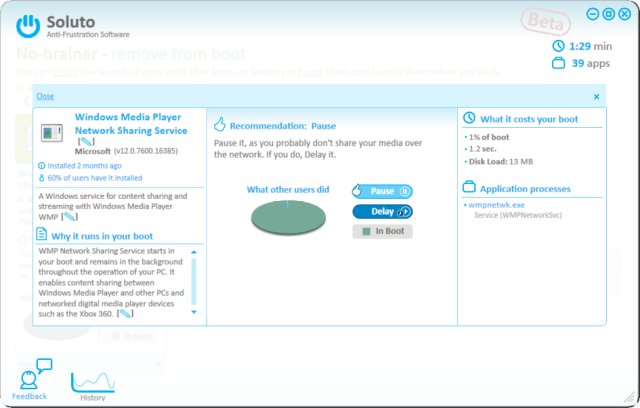
Task: Click Installed 2 months ago text
Action: click(x=84, y=166)
